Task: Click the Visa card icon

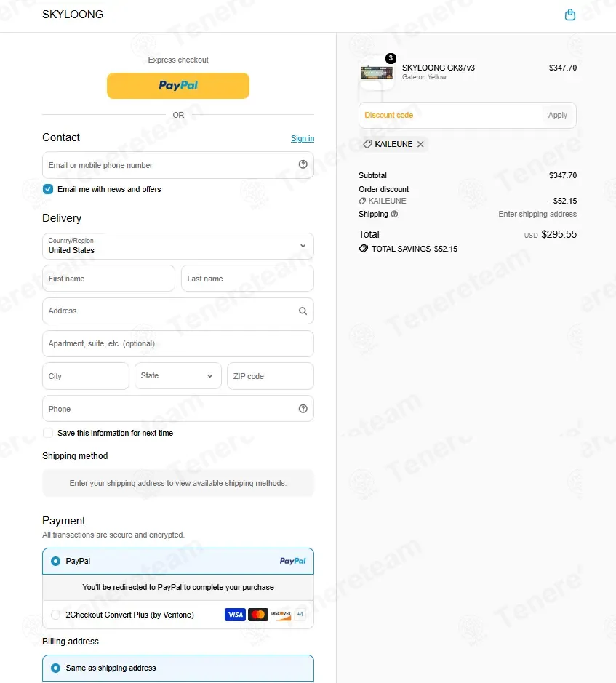Action: 235,615
